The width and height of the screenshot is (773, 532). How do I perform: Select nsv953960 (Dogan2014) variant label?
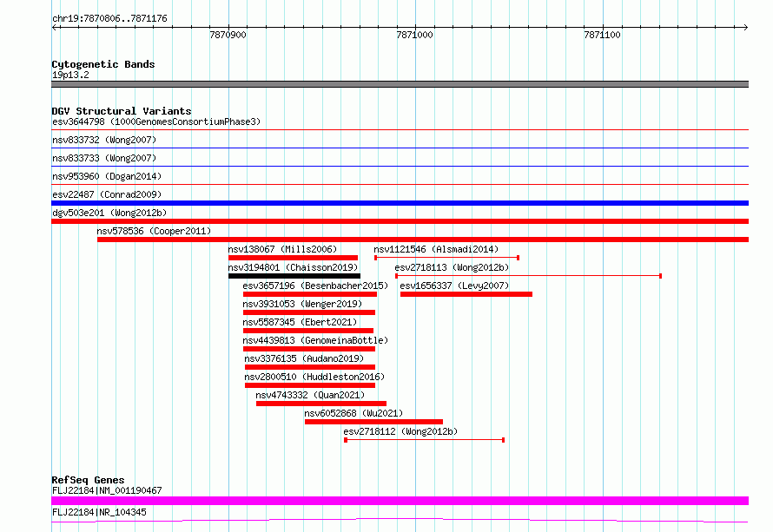pos(107,176)
